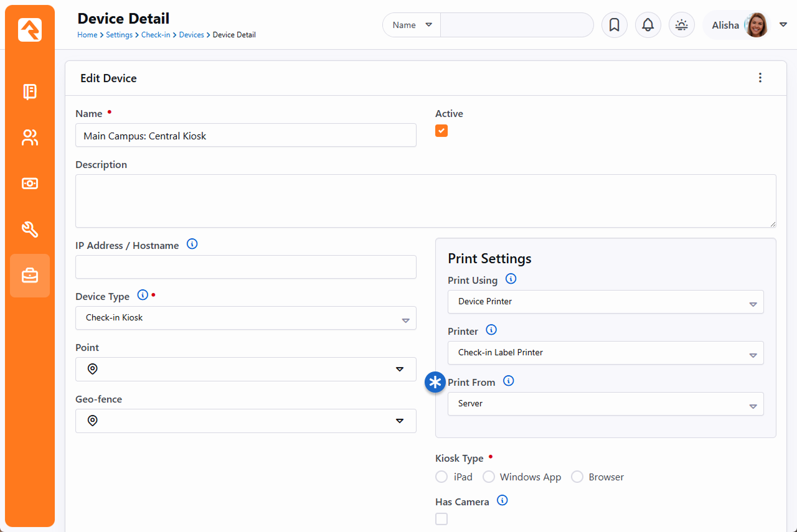Select the Browser kiosk type
Screen dimensions: 797x532
[x=577, y=477]
